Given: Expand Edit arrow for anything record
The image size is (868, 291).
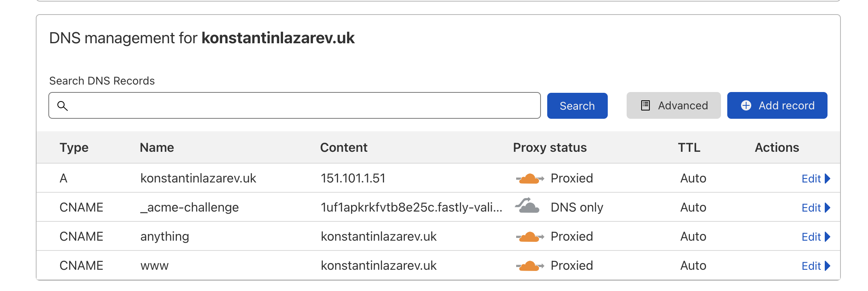Looking at the screenshot, I should 828,237.
